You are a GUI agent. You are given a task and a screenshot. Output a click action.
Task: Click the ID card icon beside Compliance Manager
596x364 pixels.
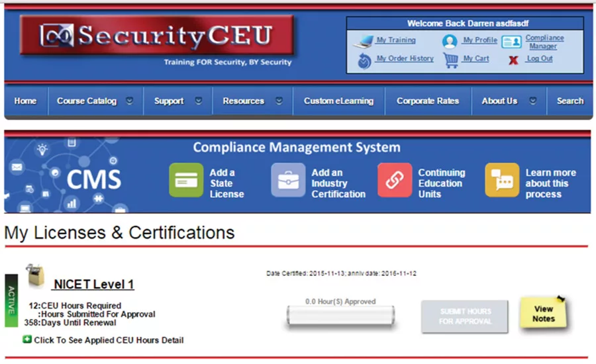pyautogui.click(x=512, y=42)
